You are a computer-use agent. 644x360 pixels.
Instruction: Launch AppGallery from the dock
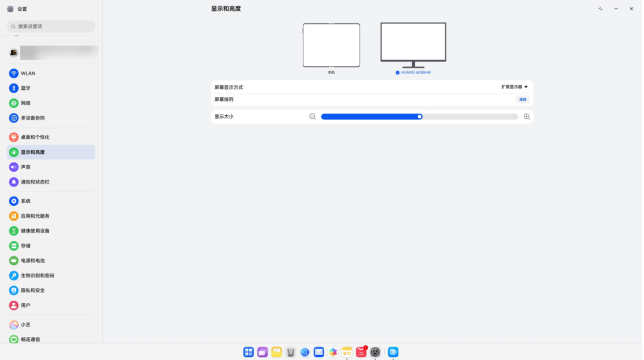[361, 352]
